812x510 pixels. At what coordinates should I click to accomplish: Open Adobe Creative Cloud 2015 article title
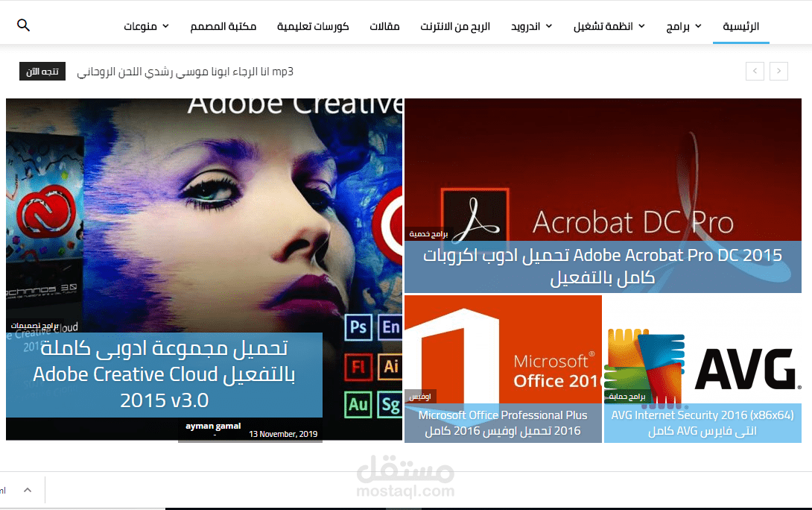(x=164, y=374)
